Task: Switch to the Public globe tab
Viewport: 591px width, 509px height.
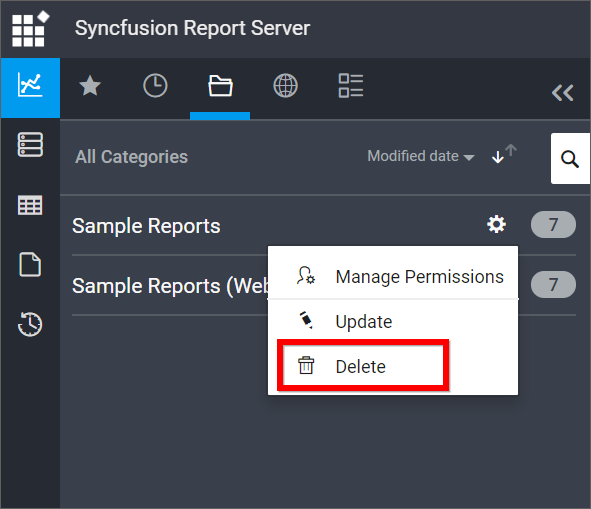Action: coord(285,86)
